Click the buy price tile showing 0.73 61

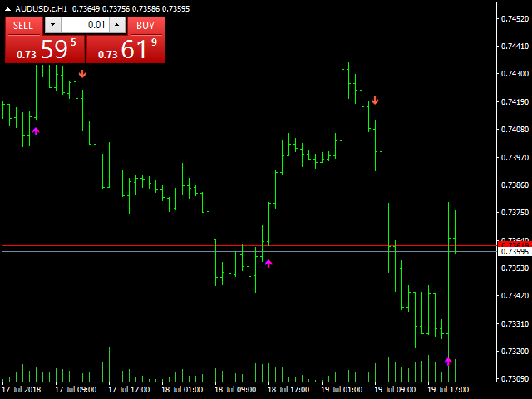(126, 49)
